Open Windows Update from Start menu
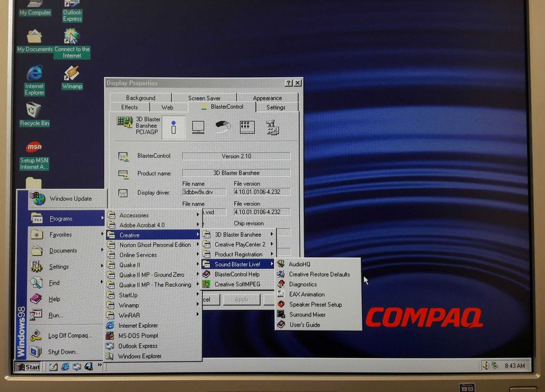The image size is (545, 392). [66, 199]
